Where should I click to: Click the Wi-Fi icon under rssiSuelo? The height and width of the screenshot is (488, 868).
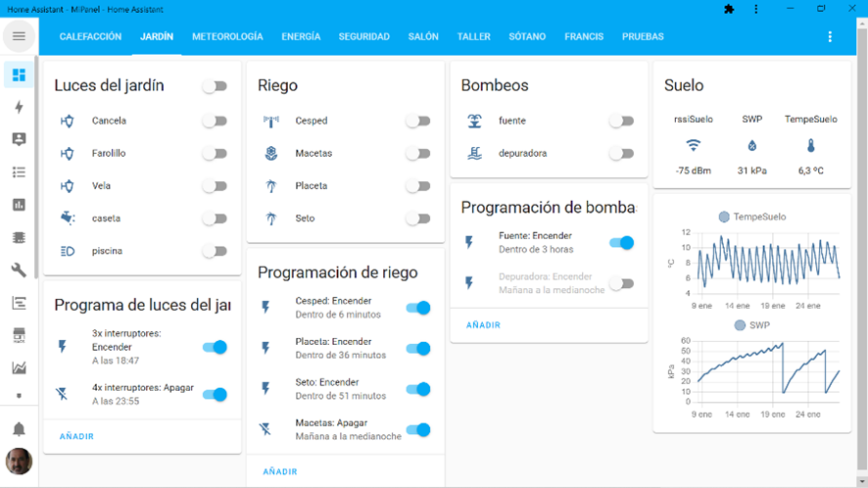click(694, 146)
